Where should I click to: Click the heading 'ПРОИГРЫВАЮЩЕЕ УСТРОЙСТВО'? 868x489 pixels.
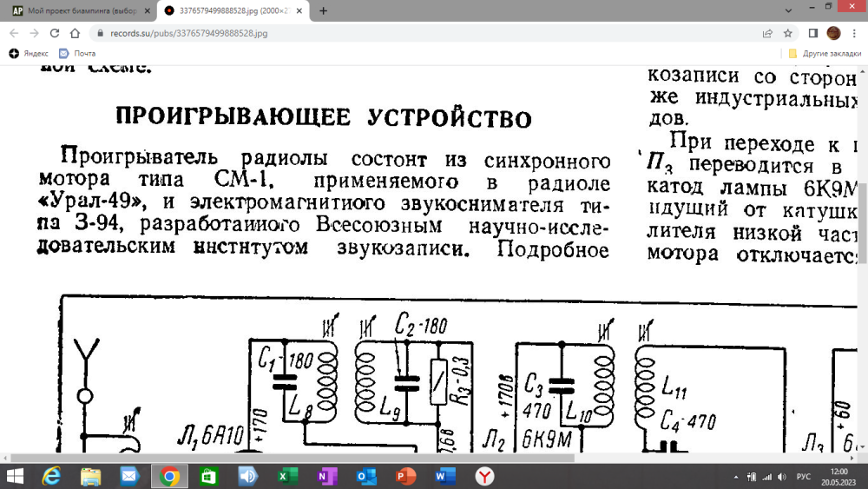(x=324, y=118)
